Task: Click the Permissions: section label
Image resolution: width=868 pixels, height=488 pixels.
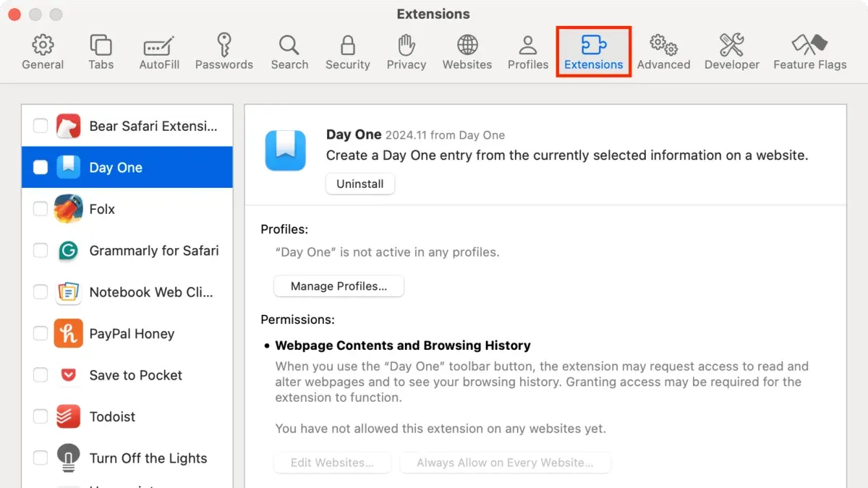Action: 297,320
